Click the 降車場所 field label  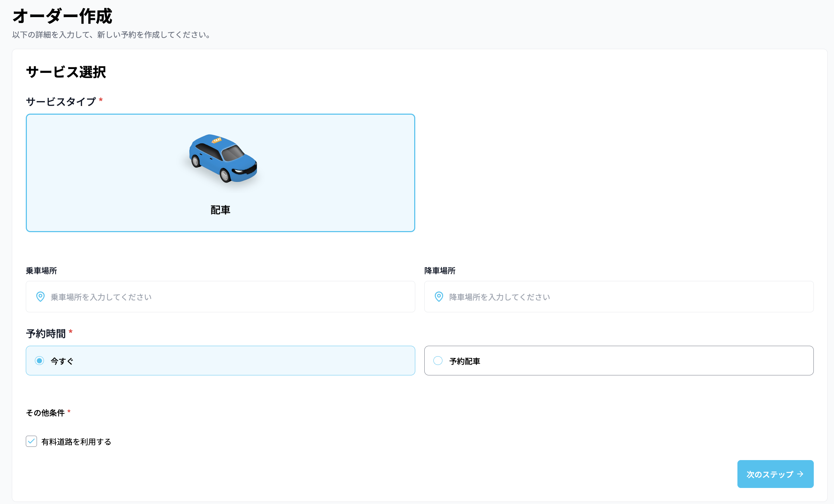tap(440, 271)
